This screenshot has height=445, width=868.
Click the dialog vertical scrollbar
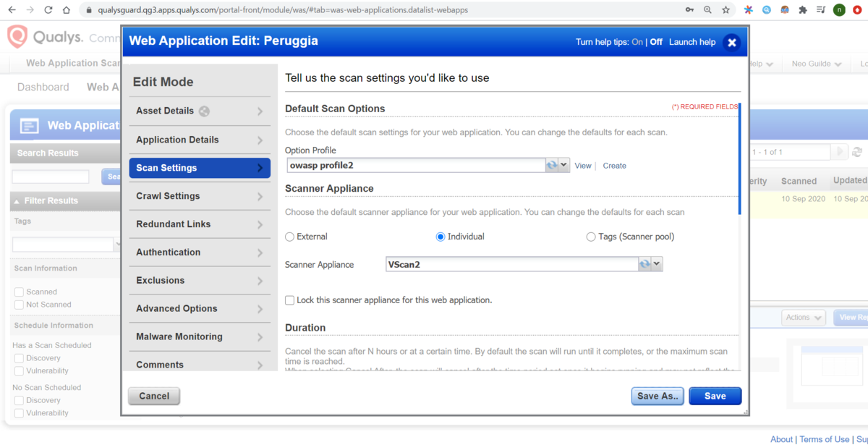739,159
